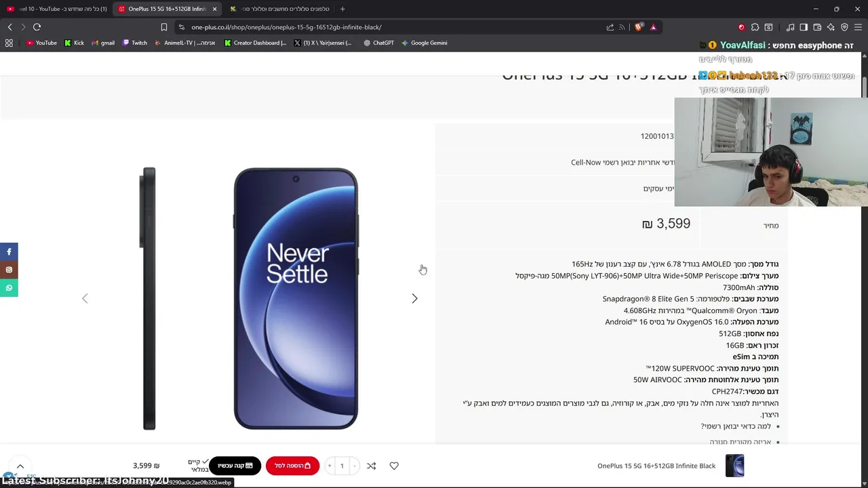This screenshot has height=488, width=868.
Task: Open the Brave Wallet icon
Action: tap(817, 27)
